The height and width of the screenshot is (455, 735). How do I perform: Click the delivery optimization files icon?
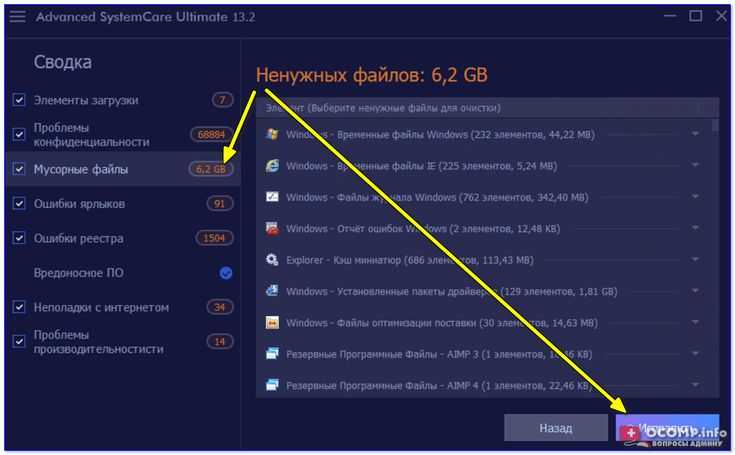(x=272, y=322)
